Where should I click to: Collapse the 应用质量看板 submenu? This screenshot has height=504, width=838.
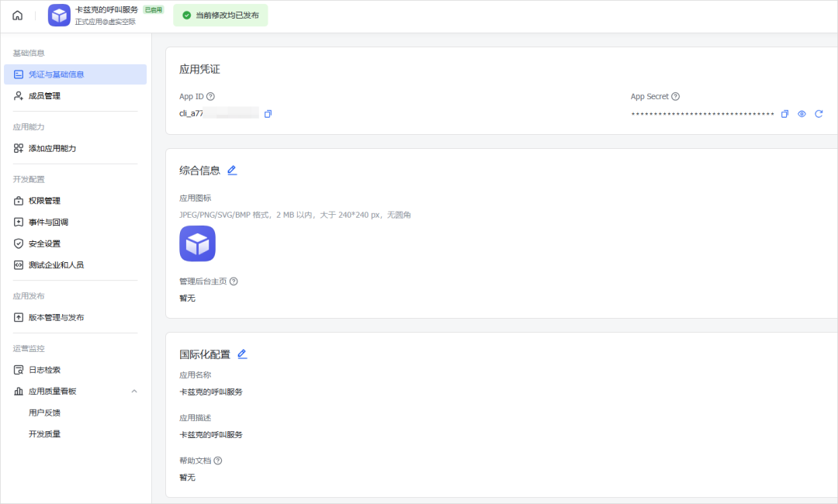[x=135, y=391]
